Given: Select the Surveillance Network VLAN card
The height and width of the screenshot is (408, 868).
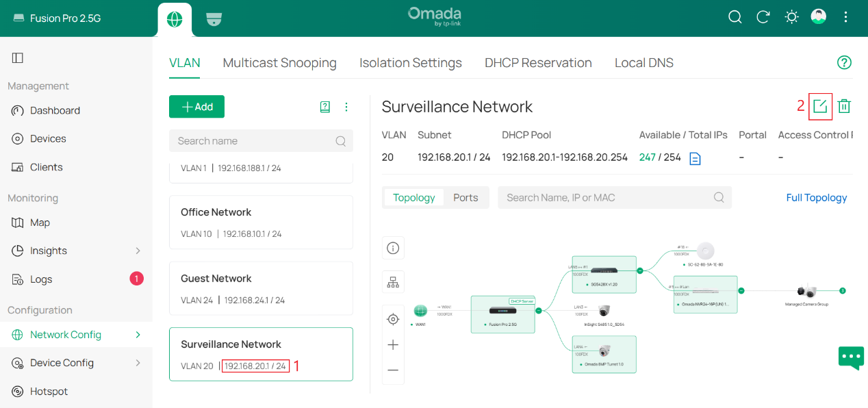Looking at the screenshot, I should tap(261, 354).
